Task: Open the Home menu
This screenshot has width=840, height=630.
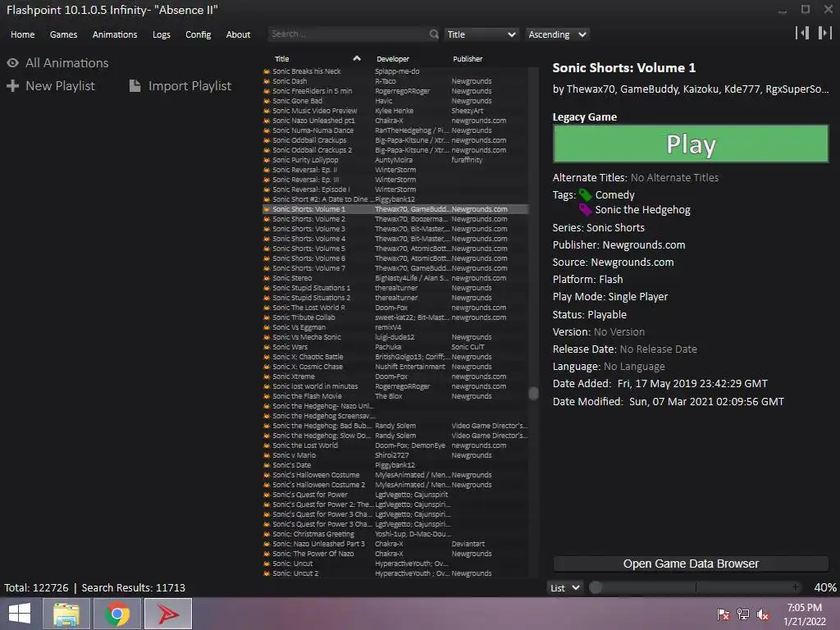Action: pos(22,34)
